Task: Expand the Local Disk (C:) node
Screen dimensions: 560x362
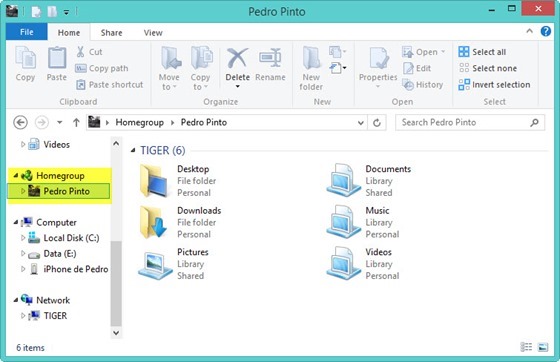Action: pos(23,237)
